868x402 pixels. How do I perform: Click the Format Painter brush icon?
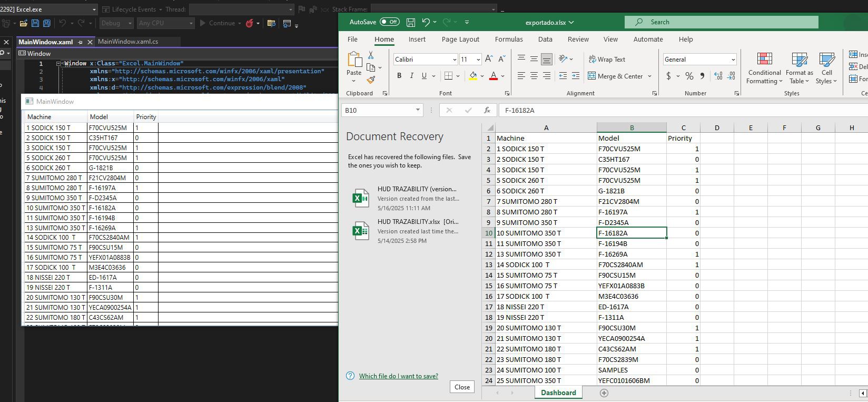[x=371, y=80]
